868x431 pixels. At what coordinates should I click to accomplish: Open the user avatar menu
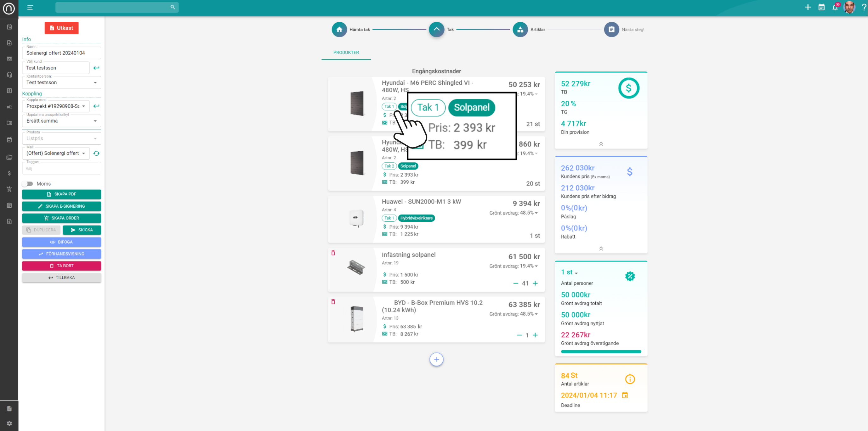click(x=849, y=7)
